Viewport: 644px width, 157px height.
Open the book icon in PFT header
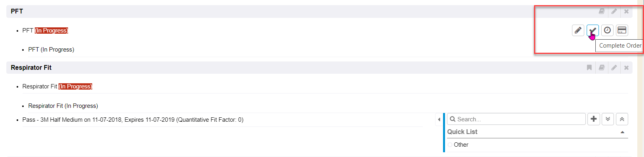click(602, 11)
